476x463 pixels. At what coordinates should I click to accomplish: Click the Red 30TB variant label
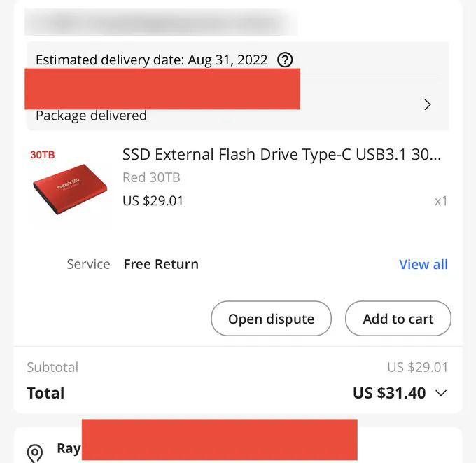[x=151, y=177]
